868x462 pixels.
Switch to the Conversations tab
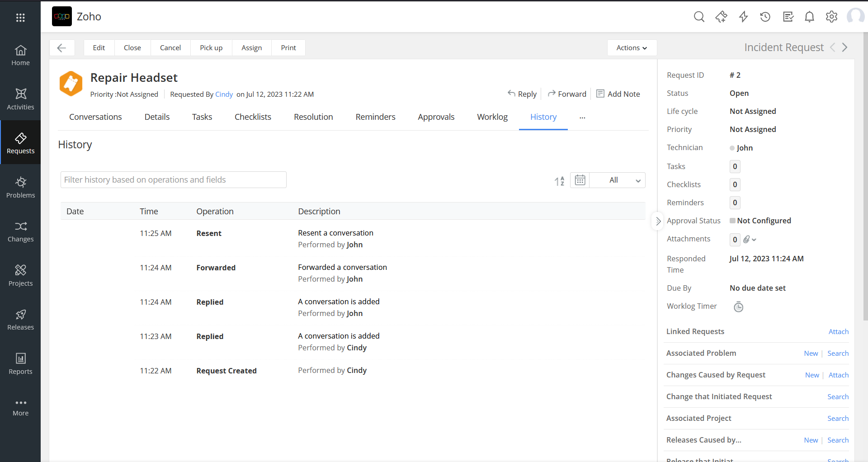(95, 117)
